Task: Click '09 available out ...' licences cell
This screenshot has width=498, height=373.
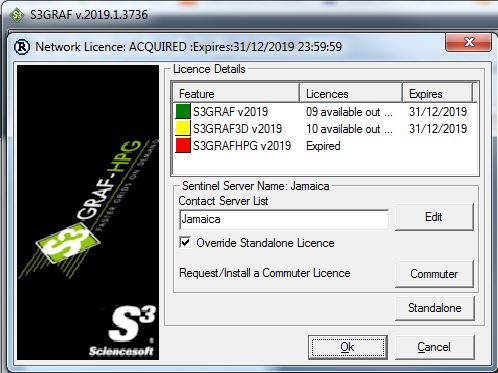Action: 349,112
